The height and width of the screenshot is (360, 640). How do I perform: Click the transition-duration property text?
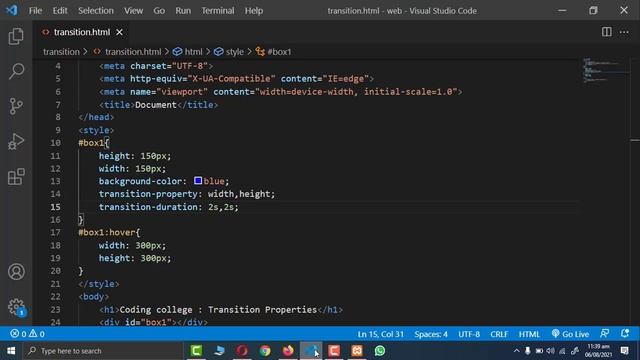[x=150, y=207]
